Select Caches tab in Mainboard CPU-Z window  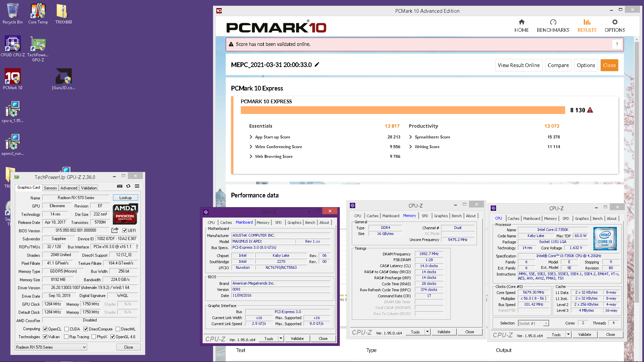click(x=226, y=222)
